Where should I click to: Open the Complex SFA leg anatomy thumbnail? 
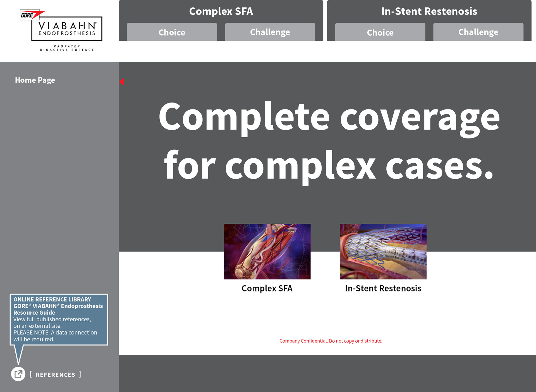pyautogui.click(x=267, y=251)
